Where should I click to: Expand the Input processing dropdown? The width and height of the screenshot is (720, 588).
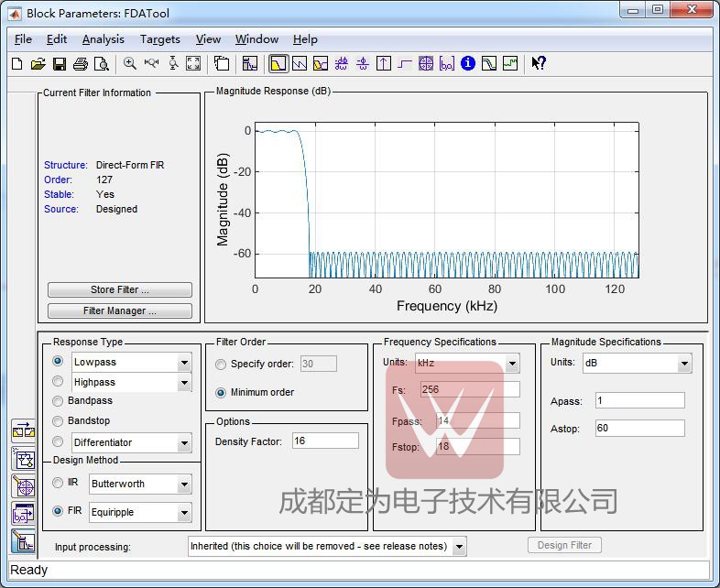(x=459, y=547)
